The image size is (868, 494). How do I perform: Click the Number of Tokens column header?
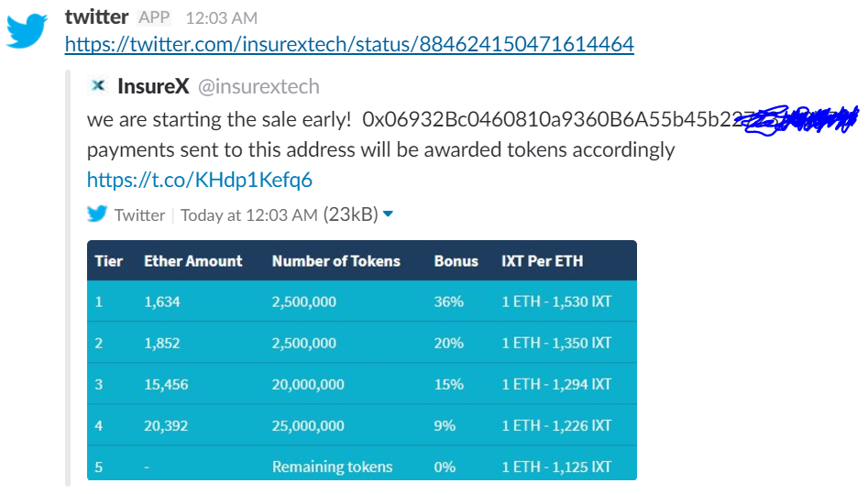336,261
